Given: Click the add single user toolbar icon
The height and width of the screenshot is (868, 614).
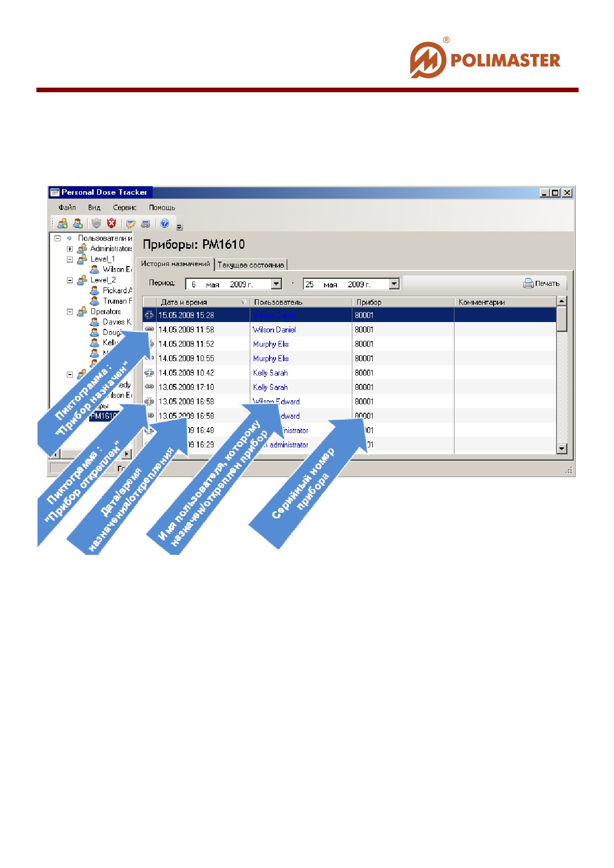Looking at the screenshot, I should [78, 223].
